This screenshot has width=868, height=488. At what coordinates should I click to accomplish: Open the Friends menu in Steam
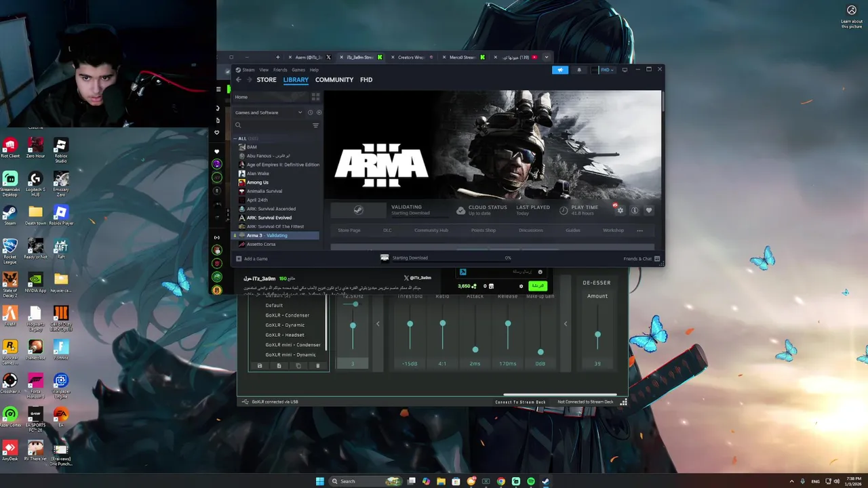(280, 70)
